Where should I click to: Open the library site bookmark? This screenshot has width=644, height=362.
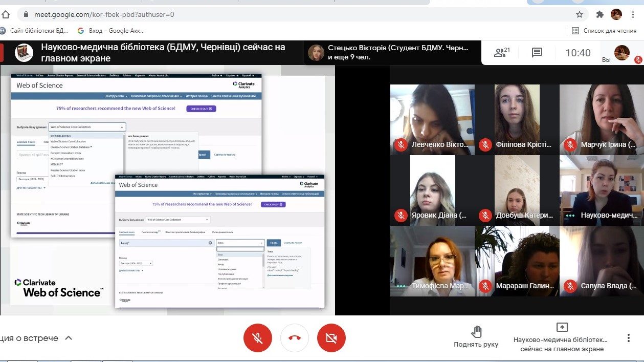(35, 31)
